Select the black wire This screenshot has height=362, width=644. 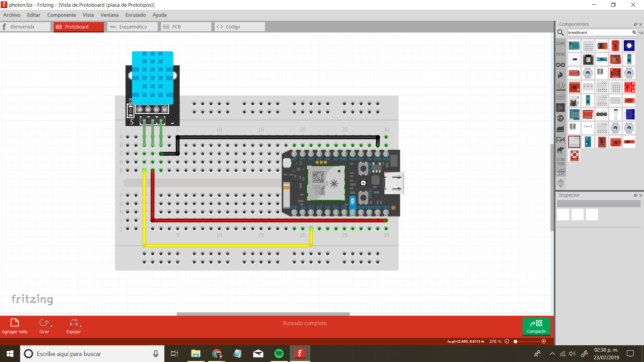point(278,137)
